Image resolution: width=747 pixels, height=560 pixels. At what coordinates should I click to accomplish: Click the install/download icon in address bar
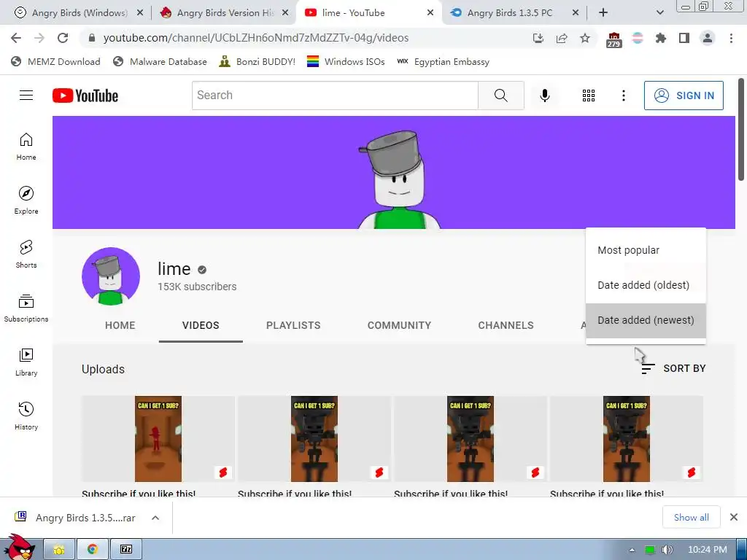[x=538, y=38]
